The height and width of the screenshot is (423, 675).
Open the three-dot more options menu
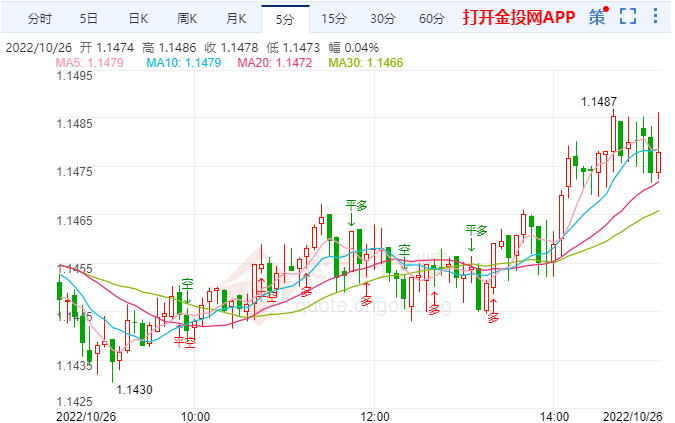(x=655, y=16)
